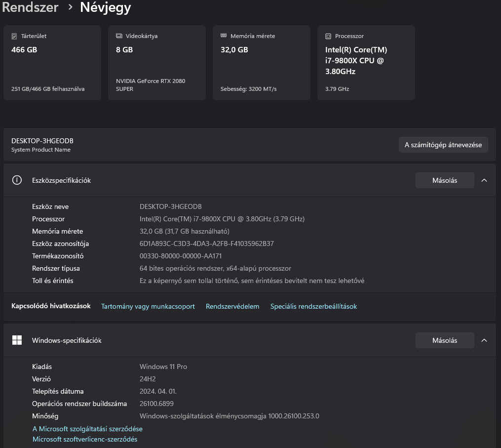Collapse the Windows-specifikációk section chevron
Image resolution: width=501 pixels, height=448 pixels.
pyautogui.click(x=484, y=340)
